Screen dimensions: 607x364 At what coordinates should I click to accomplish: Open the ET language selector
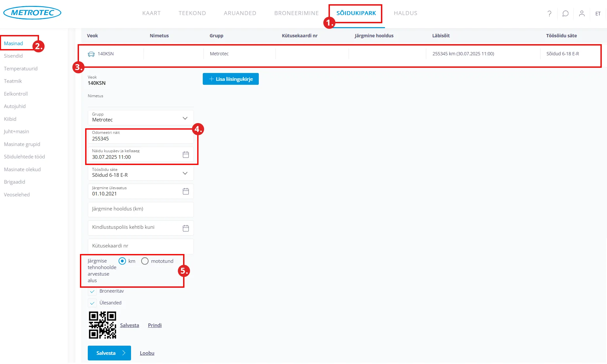[598, 13]
